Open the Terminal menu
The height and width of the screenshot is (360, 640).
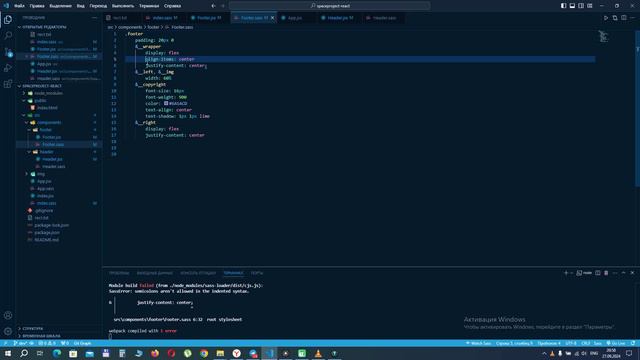149,6
